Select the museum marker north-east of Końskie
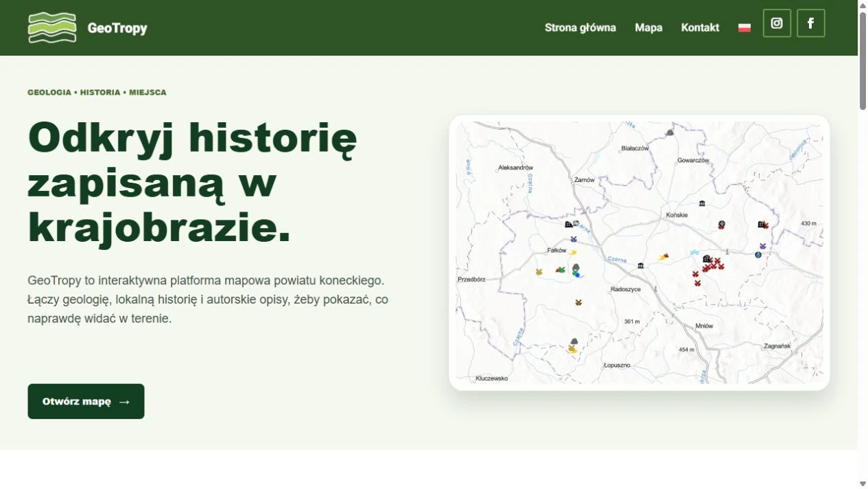 (x=702, y=203)
